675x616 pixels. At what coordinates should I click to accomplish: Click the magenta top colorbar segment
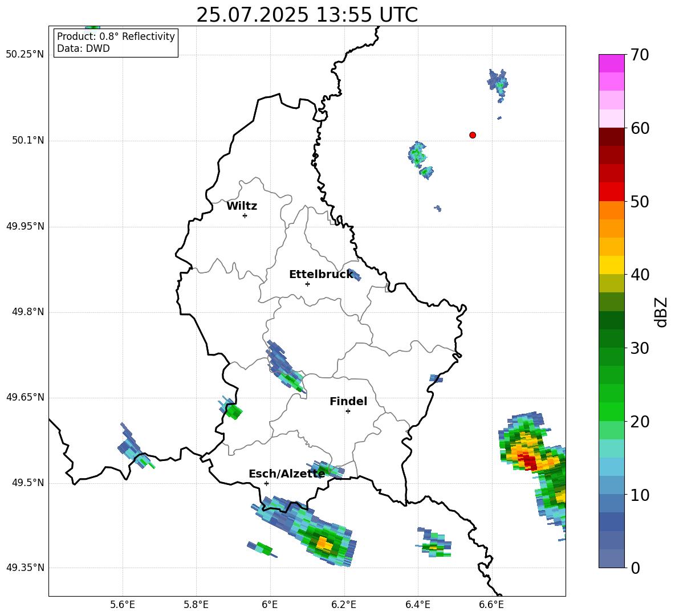(x=611, y=63)
